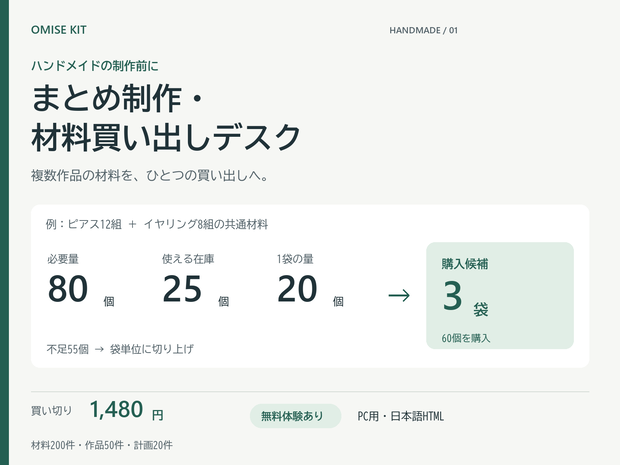The image size is (620, 465).
Task: Click the OMISE KIT brand label
Action: coord(59,30)
